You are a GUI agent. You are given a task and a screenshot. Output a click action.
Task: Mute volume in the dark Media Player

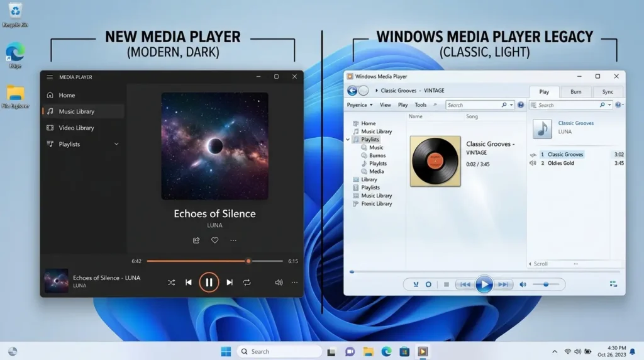[x=279, y=283]
